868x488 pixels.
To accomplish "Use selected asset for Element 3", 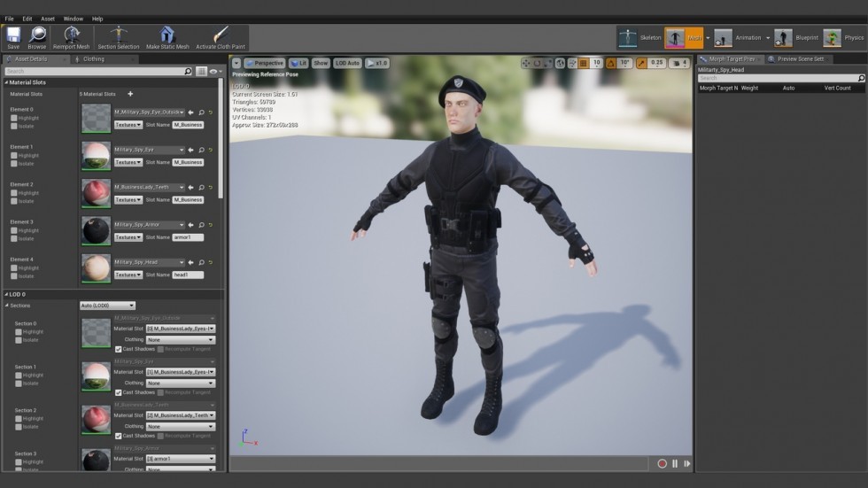I will 191,225.
